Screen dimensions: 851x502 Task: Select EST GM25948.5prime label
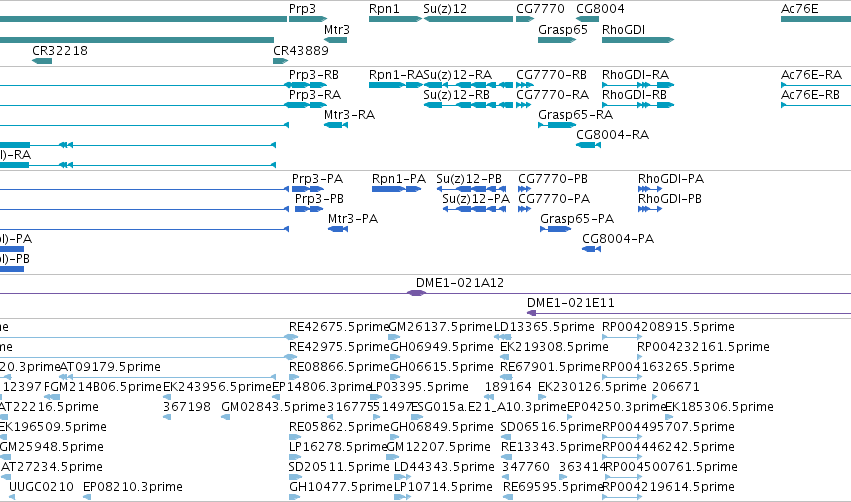(52, 447)
